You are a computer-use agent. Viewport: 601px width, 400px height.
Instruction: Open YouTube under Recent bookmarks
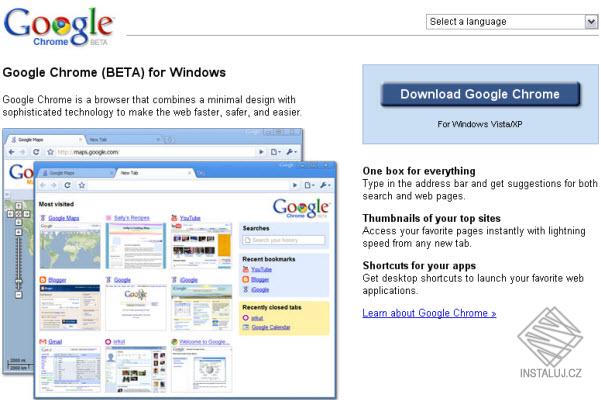click(x=261, y=269)
